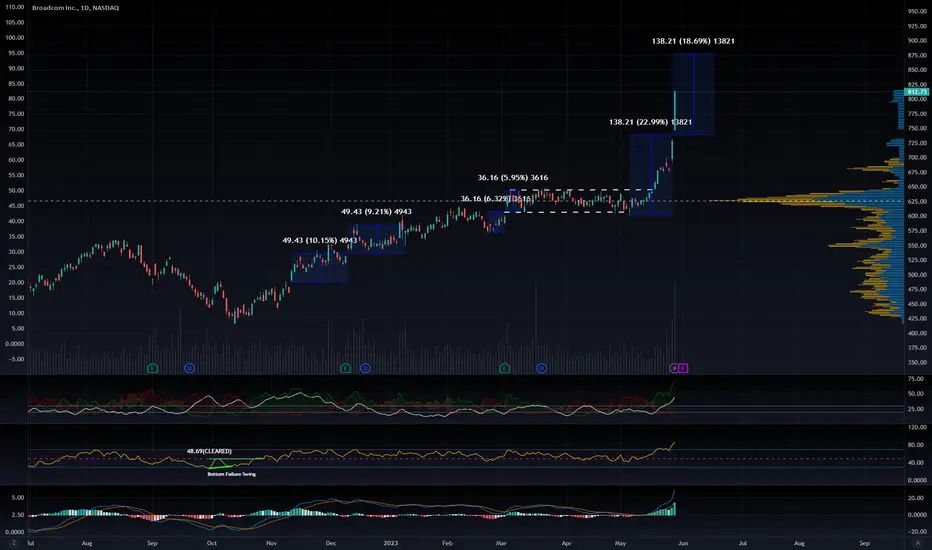The height and width of the screenshot is (550, 932).
Task: Click the Bottom Failure Swing label
Action: point(231,474)
